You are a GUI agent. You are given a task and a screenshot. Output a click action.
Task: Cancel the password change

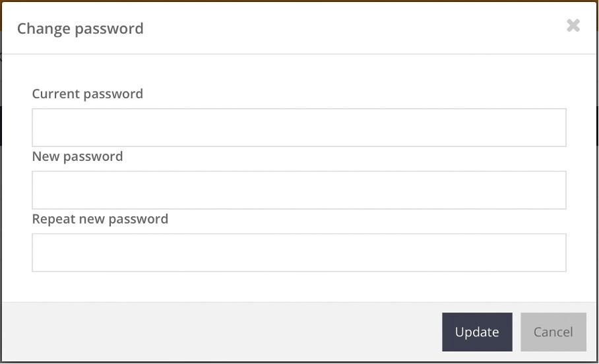pyautogui.click(x=553, y=332)
